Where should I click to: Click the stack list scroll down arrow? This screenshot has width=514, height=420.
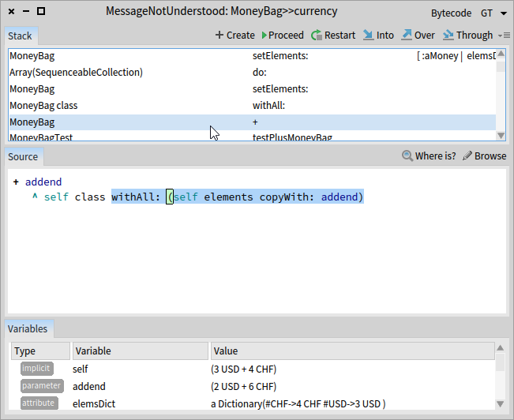pyautogui.click(x=501, y=136)
